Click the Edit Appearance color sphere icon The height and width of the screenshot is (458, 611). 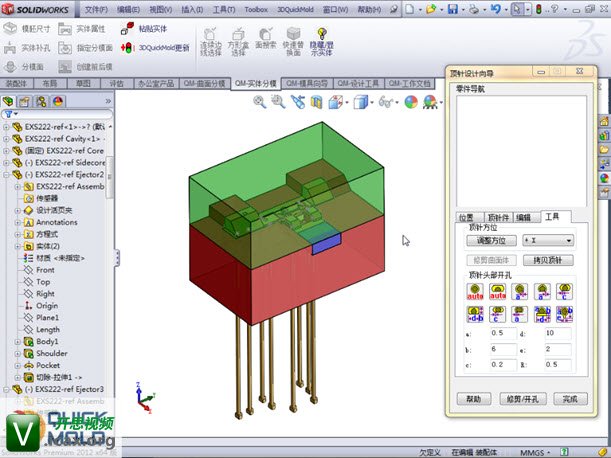click(x=411, y=102)
